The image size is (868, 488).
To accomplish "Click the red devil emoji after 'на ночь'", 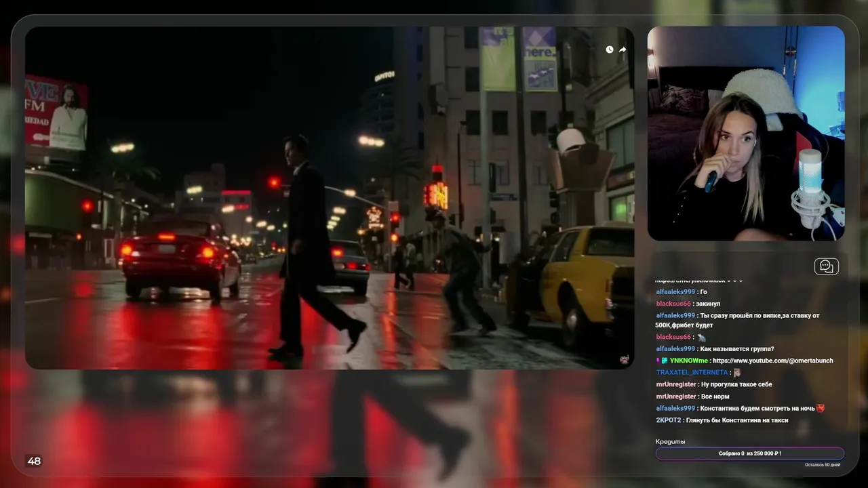I will pyautogui.click(x=820, y=408).
